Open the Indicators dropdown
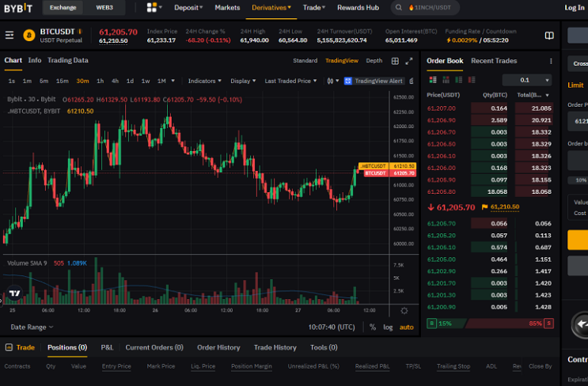This screenshot has width=588, height=386. (x=205, y=81)
